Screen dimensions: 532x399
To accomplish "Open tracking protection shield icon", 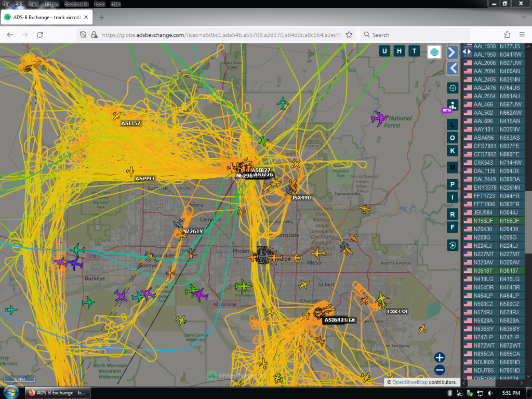I will tap(83, 35).
